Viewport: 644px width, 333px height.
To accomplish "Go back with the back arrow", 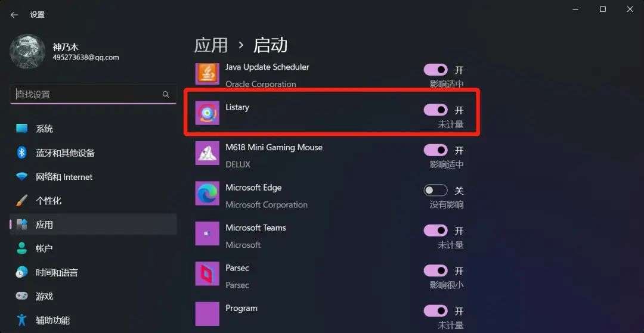I will (14, 15).
